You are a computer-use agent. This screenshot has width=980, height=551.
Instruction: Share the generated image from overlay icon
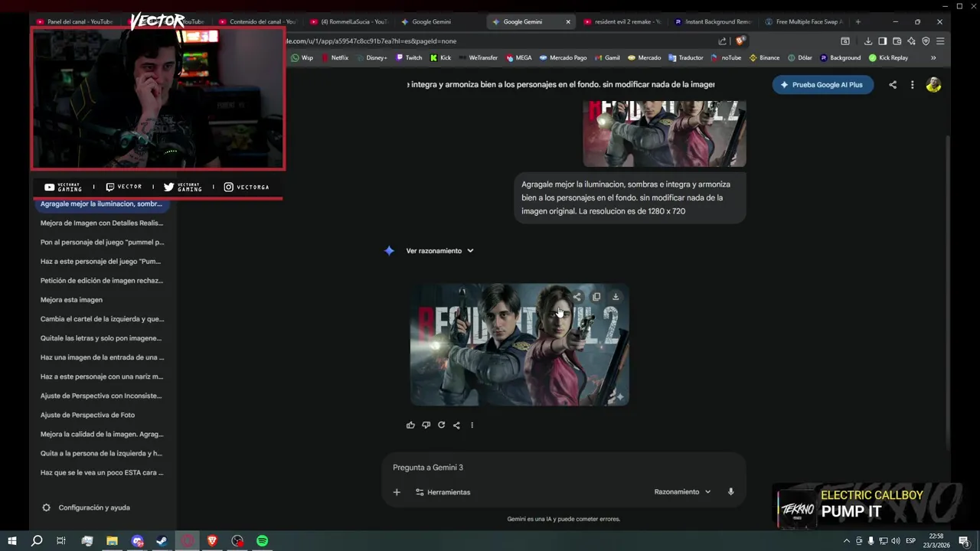(x=577, y=296)
